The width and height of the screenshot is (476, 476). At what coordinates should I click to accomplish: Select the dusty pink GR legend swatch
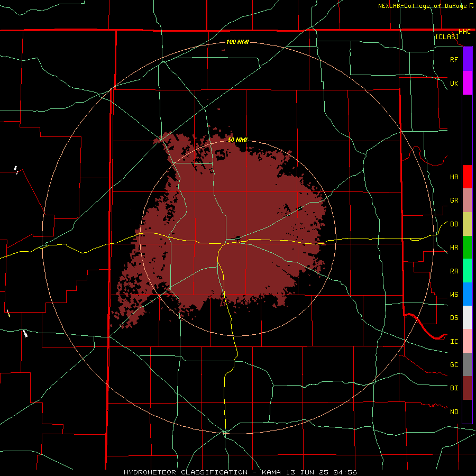coord(467,200)
